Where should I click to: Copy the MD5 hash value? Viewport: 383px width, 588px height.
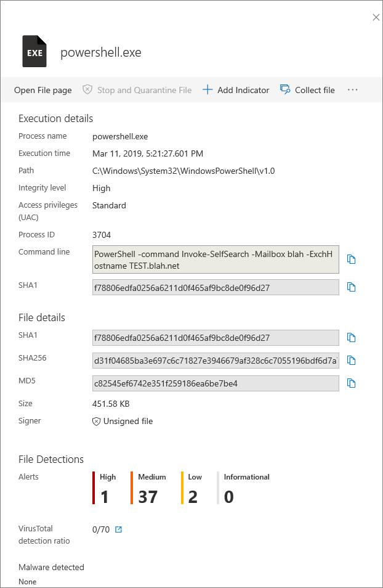pyautogui.click(x=351, y=383)
